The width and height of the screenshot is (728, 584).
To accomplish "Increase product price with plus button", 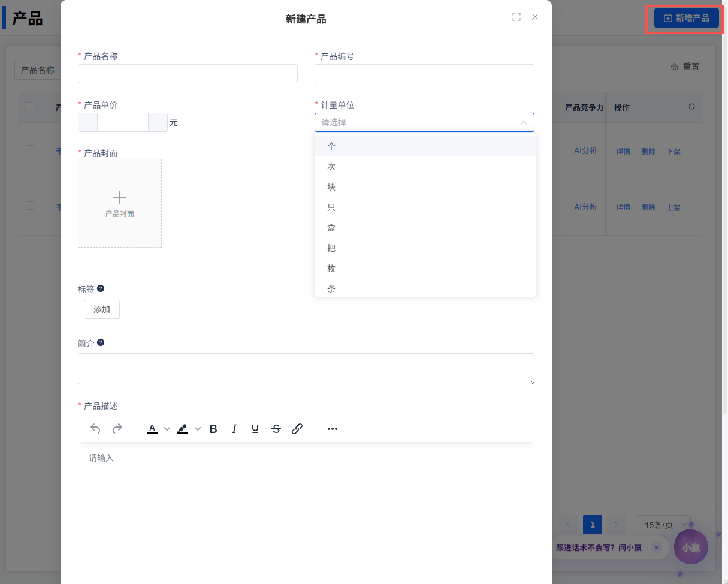I will pyautogui.click(x=158, y=122).
